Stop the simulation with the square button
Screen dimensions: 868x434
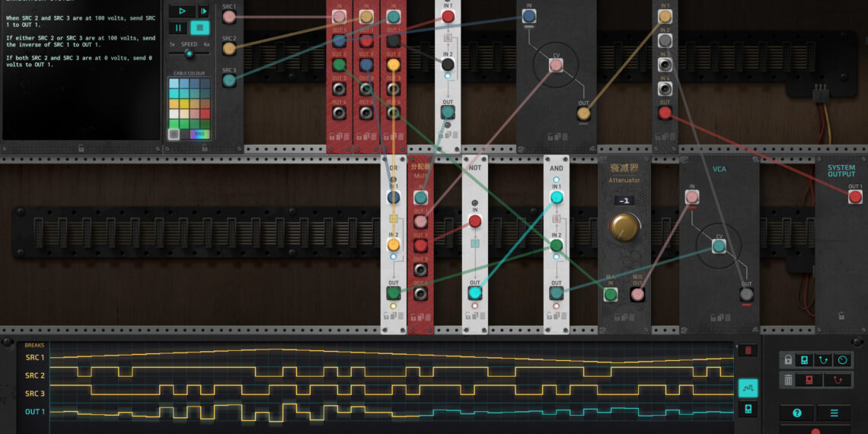[x=199, y=27]
